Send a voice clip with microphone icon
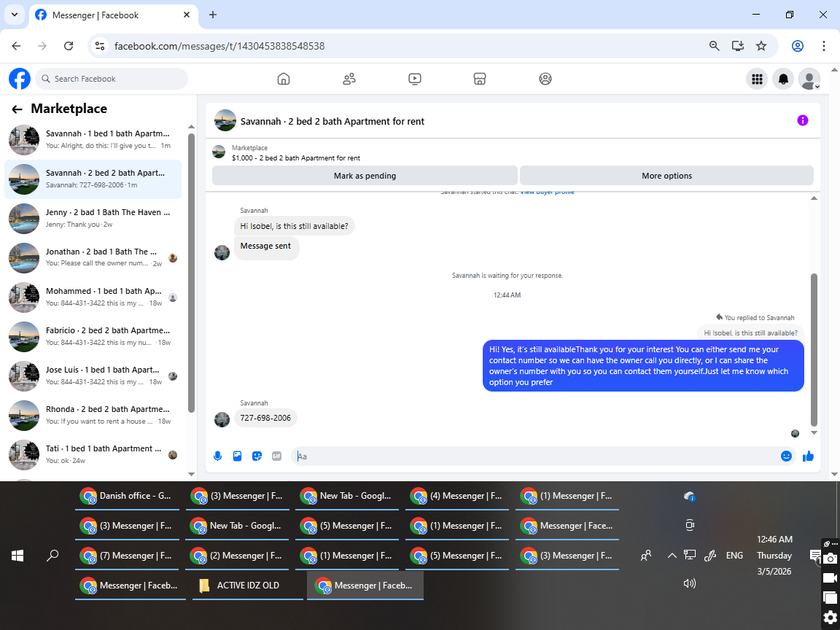This screenshot has height=630, width=840. pos(217,456)
